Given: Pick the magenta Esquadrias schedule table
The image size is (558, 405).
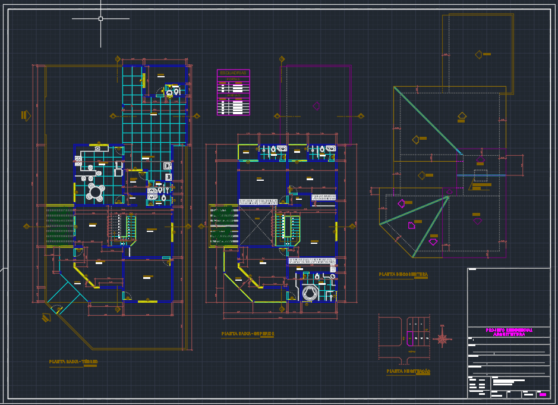Looking at the screenshot, I should coord(233,93).
